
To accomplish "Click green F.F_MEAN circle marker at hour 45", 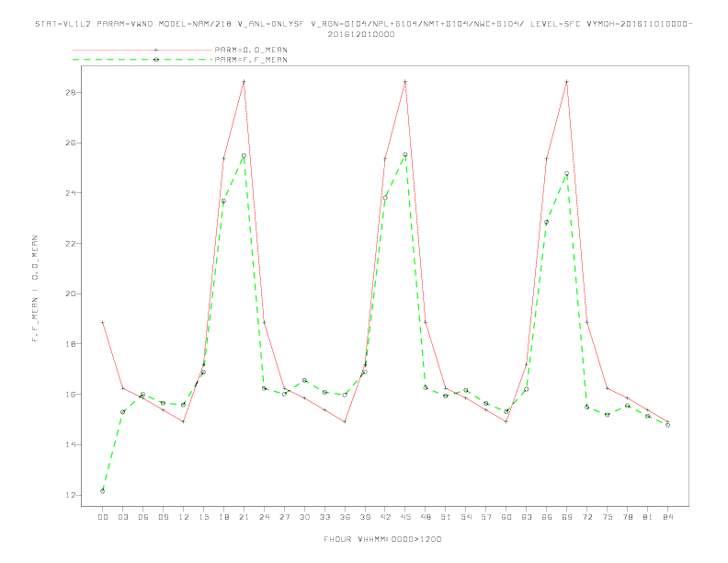I will [405, 155].
